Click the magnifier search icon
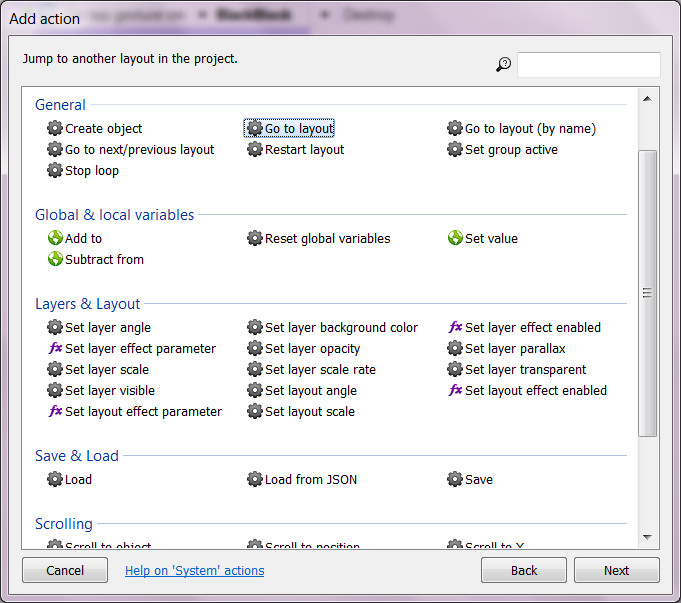 (x=503, y=65)
